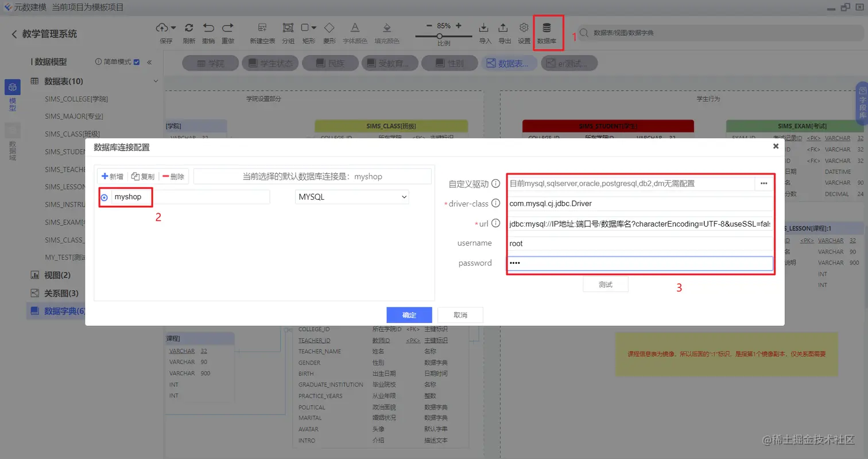Select the 模型 sidebar icon
Viewport: 868px width, 459px height.
(13, 87)
